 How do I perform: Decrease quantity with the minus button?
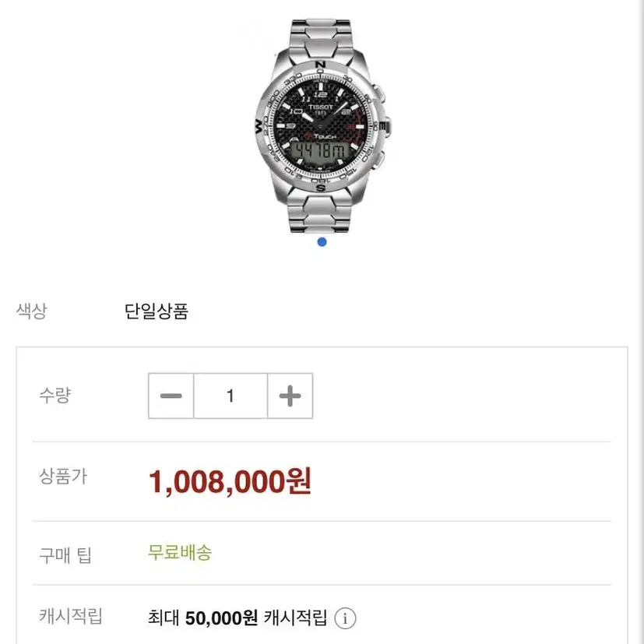(171, 396)
